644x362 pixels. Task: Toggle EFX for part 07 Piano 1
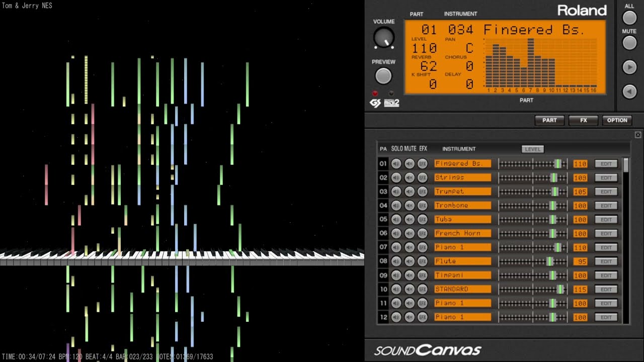(423, 247)
